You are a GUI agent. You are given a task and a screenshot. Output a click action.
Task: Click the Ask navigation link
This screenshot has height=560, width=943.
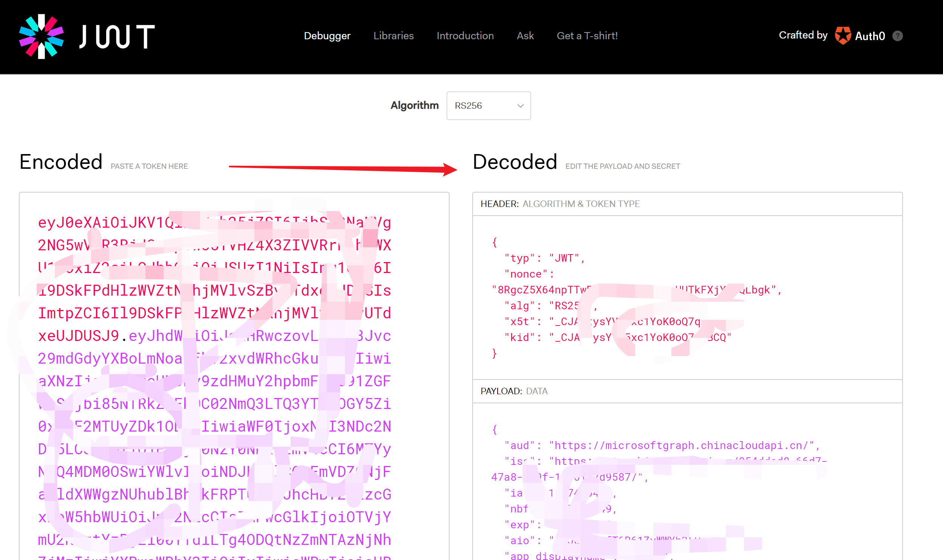525,36
